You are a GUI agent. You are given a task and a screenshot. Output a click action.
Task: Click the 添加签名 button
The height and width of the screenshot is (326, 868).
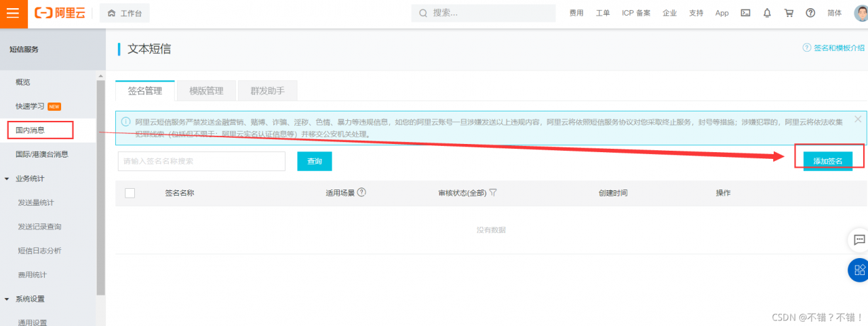coord(828,161)
